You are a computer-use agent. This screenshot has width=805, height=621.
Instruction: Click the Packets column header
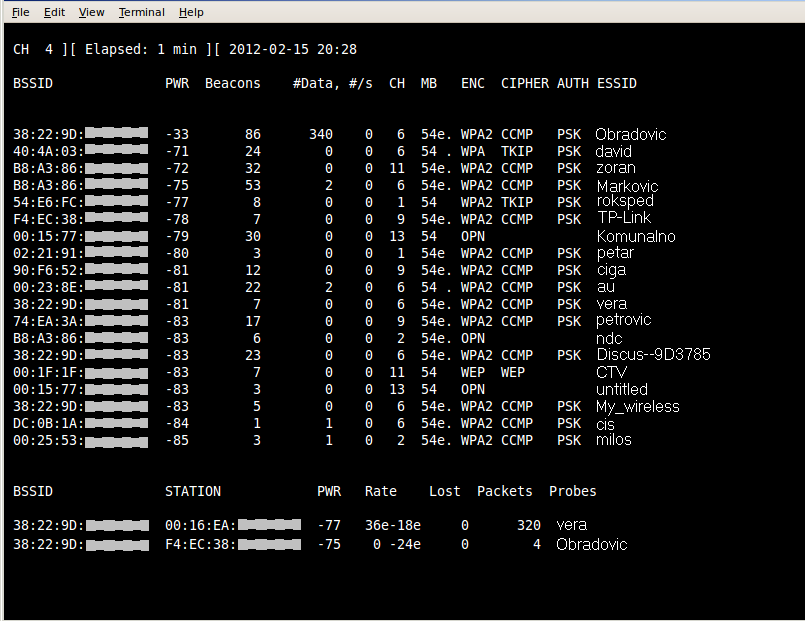(505, 491)
